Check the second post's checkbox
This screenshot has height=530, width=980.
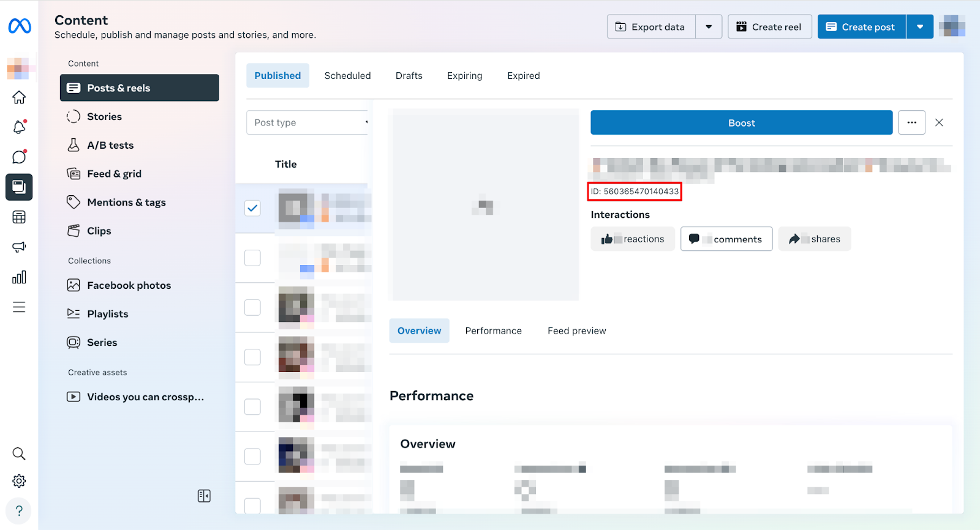coord(252,258)
